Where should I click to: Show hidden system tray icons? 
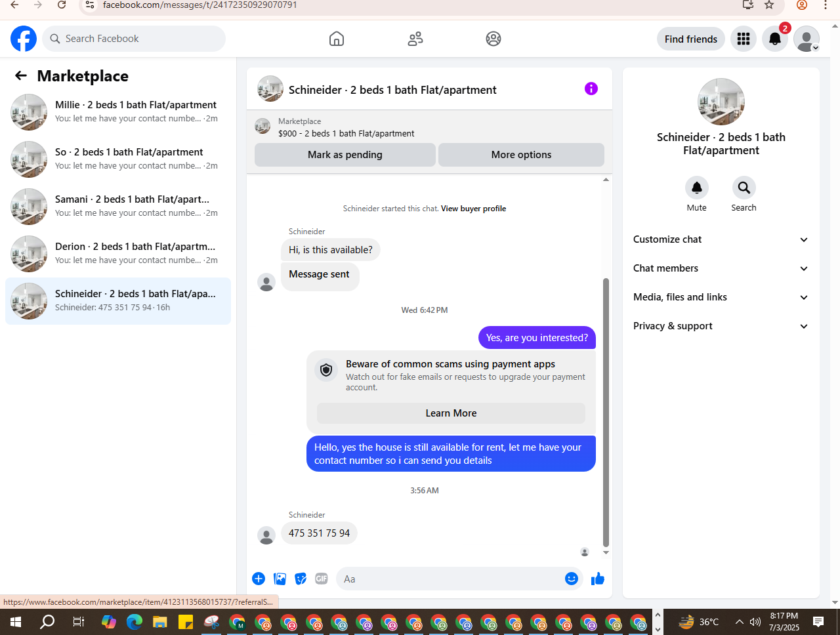(x=739, y=622)
